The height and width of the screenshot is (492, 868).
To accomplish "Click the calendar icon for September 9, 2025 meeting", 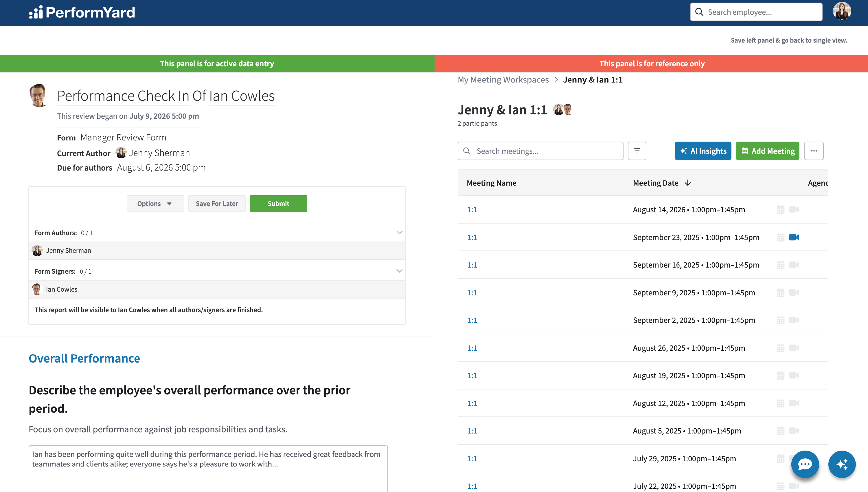I will (780, 293).
